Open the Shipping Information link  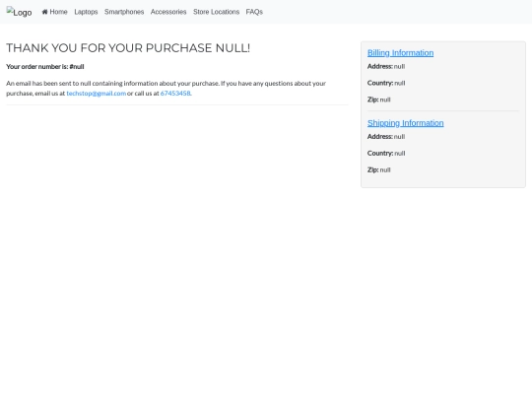click(406, 123)
